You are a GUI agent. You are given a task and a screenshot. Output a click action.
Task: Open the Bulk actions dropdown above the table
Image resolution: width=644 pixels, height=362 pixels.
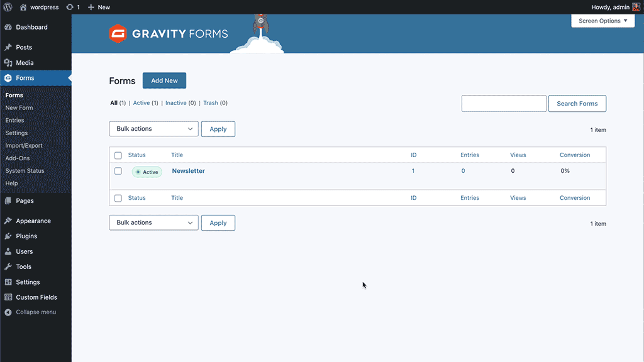(153, 129)
